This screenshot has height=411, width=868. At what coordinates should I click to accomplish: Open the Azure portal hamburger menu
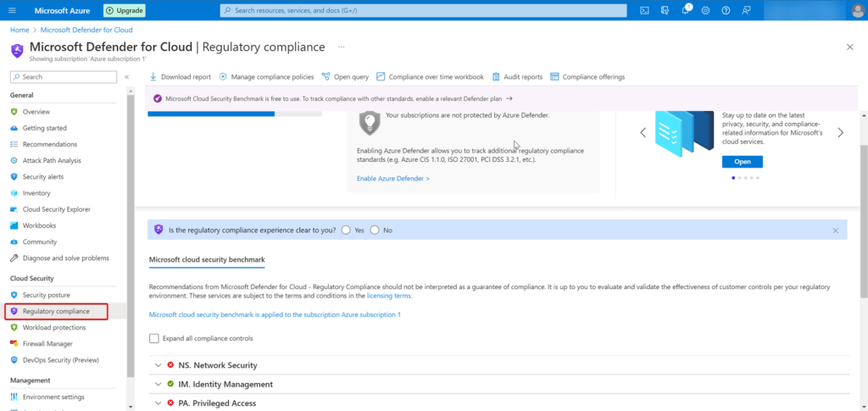click(x=13, y=10)
